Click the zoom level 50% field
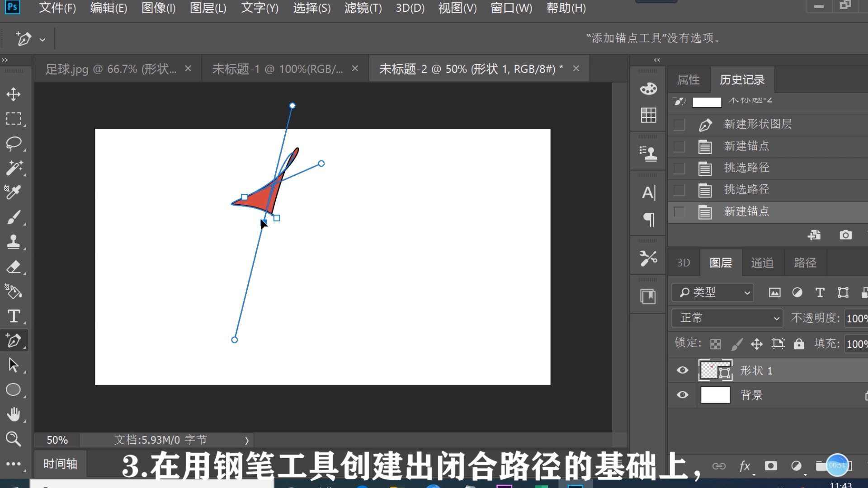Viewport: 868px width, 488px height. click(57, 440)
